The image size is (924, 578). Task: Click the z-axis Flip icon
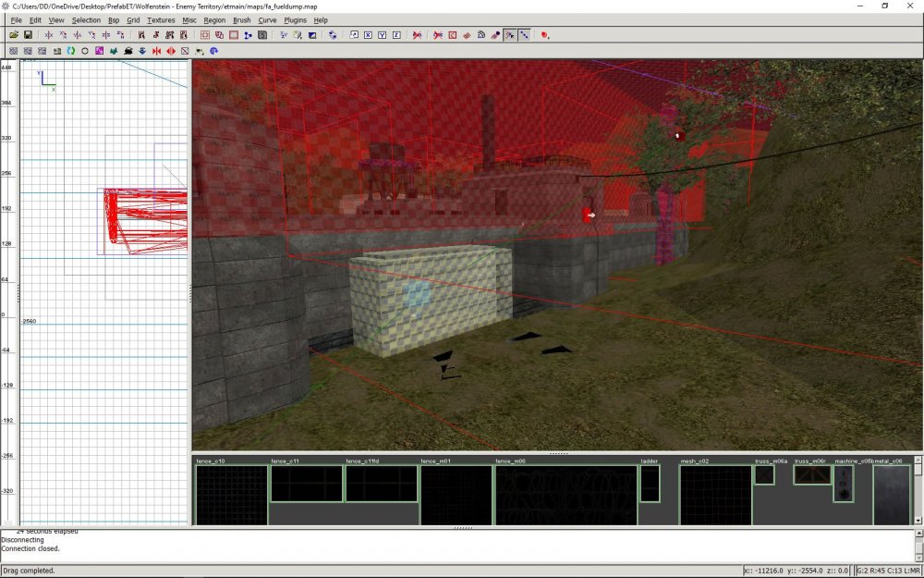pos(106,35)
